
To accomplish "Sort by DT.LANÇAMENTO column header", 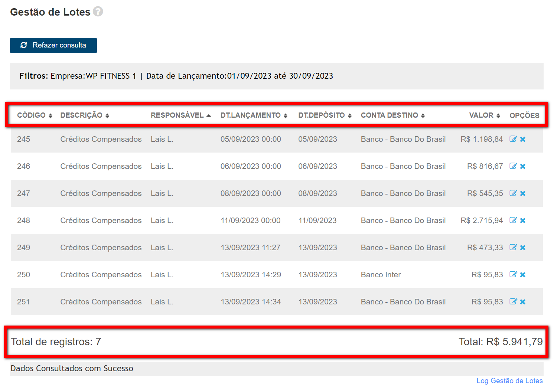I will click(254, 115).
